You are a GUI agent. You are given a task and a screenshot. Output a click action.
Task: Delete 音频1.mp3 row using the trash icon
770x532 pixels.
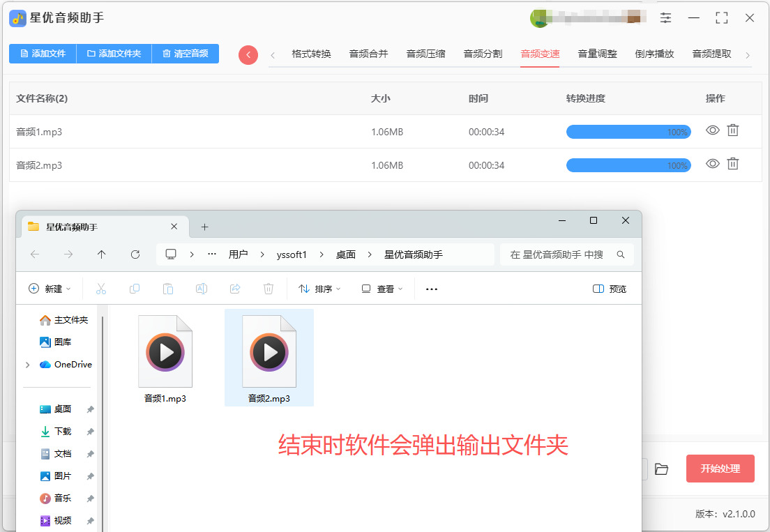point(732,130)
